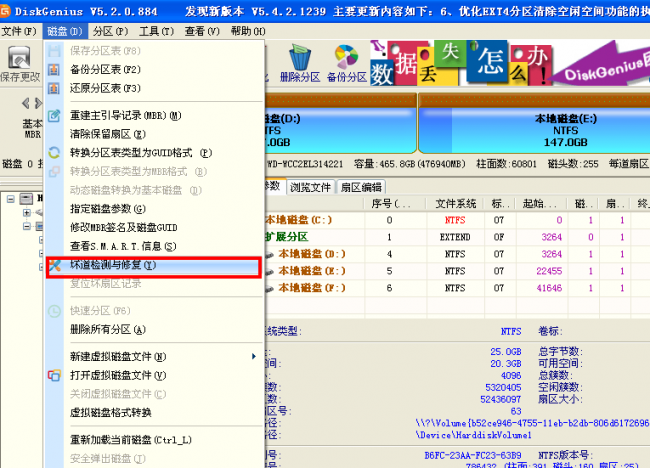Click the 文件系统 column header
Screen dimensions: 650x468
(x=455, y=204)
